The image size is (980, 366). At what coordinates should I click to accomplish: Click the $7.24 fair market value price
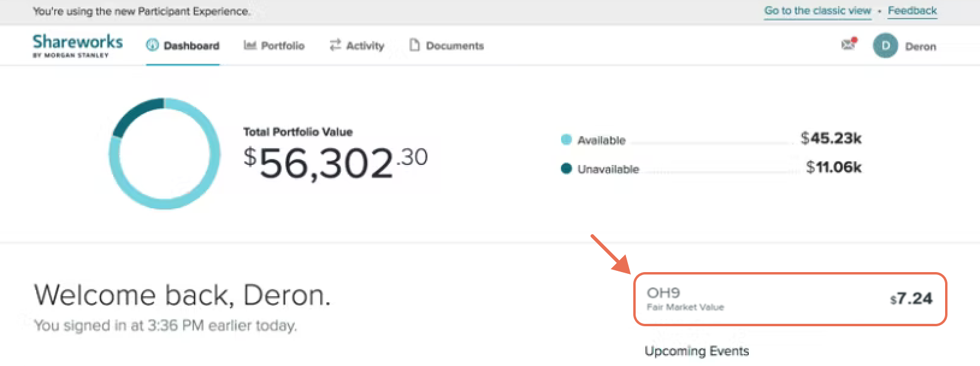point(911,299)
